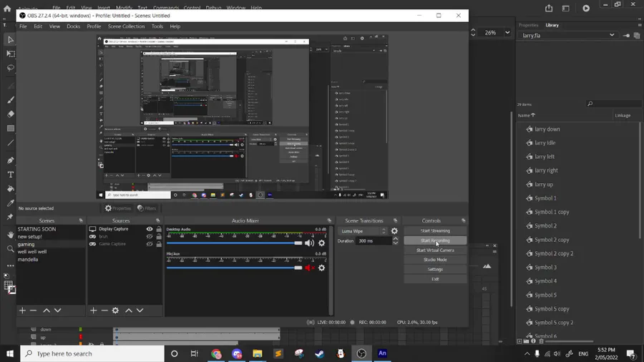This screenshot has width=644, height=362.
Task: Click Start Streaming button
Action: click(435, 230)
